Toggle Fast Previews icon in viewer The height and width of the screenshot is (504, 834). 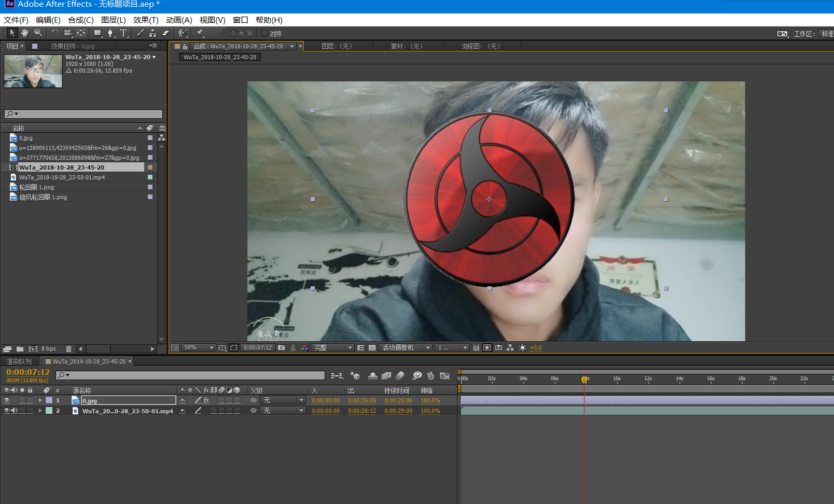tap(487, 347)
